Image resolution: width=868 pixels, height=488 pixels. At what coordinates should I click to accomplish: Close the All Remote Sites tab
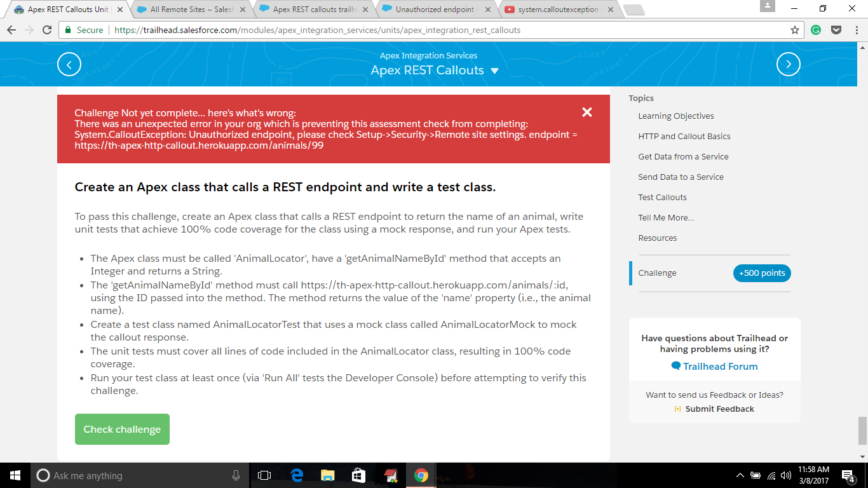(243, 10)
